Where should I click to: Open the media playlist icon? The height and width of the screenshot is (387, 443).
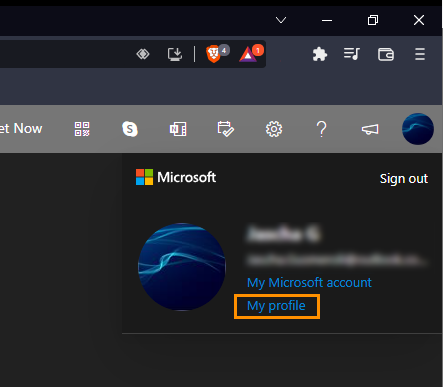[x=352, y=54]
